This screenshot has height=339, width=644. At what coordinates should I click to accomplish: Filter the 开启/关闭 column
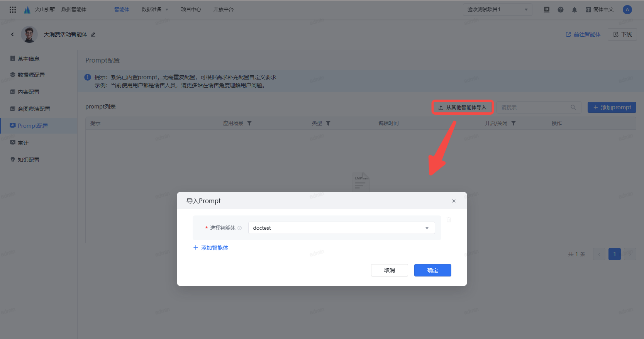pos(514,124)
